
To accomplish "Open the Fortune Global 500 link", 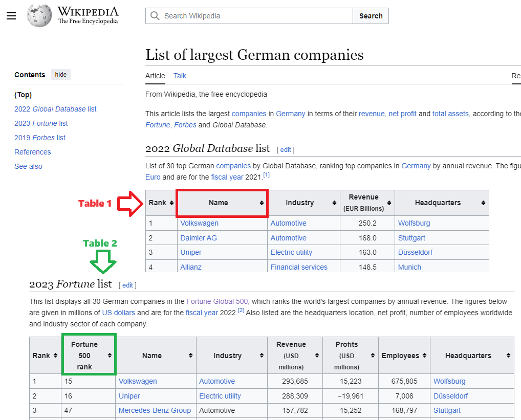I will (x=217, y=301).
